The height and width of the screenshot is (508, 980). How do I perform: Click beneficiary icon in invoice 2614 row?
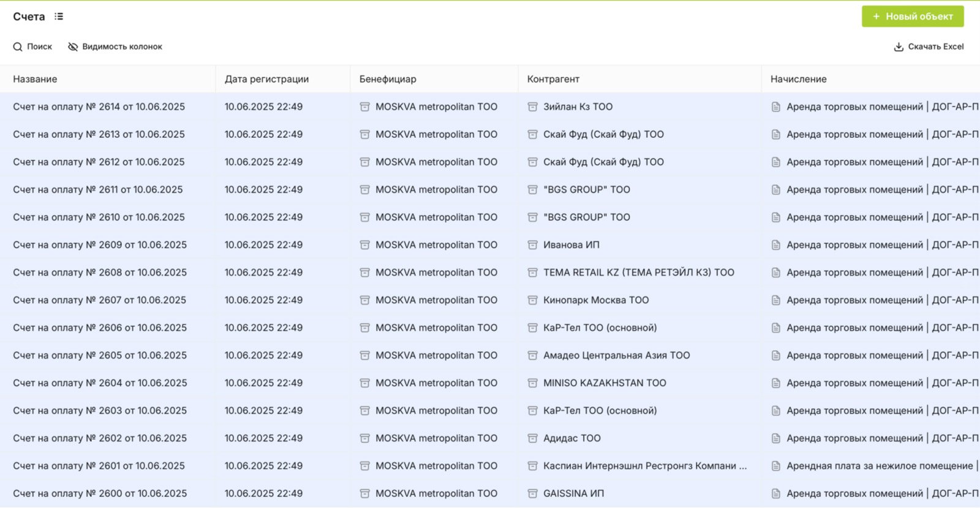[364, 107]
